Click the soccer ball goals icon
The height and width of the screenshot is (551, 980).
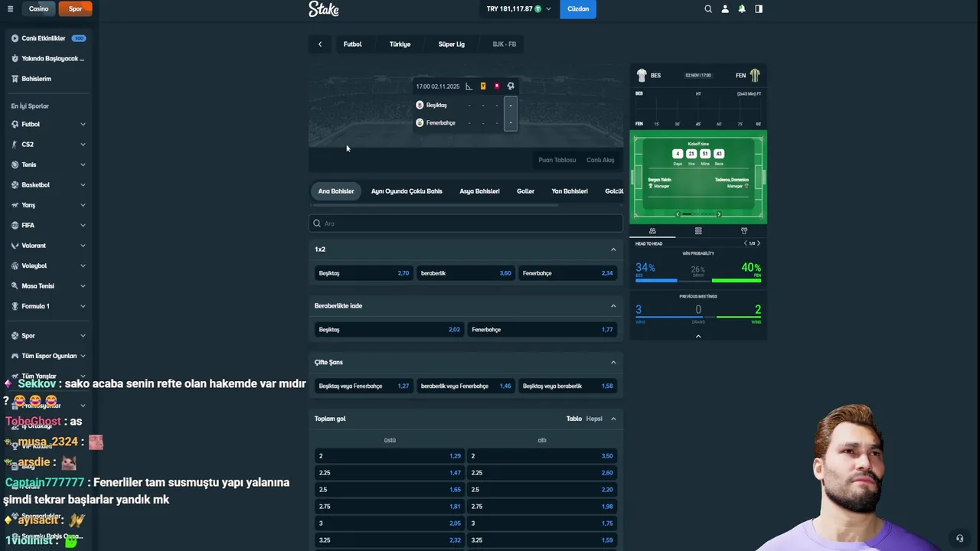[x=511, y=86]
